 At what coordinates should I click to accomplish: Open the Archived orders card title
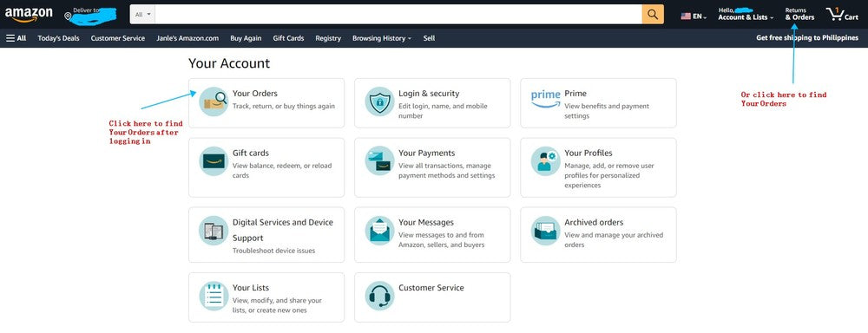[594, 222]
